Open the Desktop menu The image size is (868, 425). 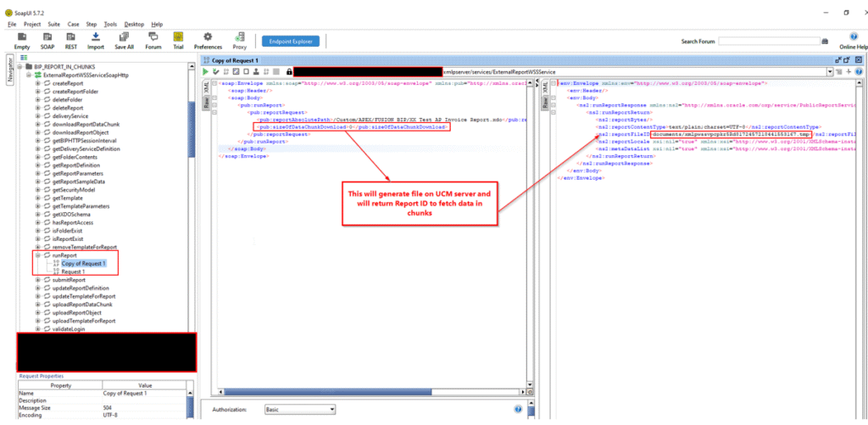click(134, 25)
